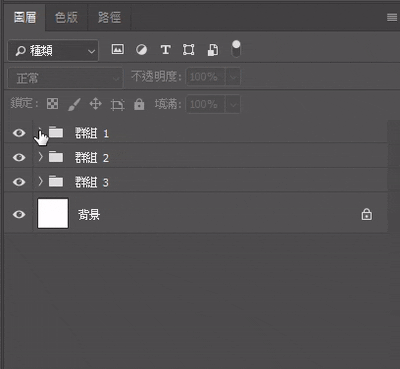This screenshot has height=369, width=400.
Task: Hide the 群組 1 group visibility eye
Action: [x=19, y=133]
